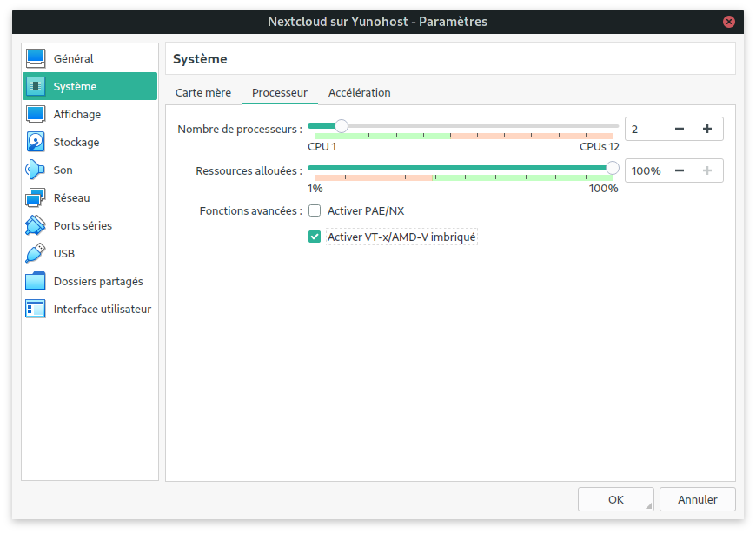Click the Ressources allouées label
This screenshot has width=756, height=534.
[249, 170]
